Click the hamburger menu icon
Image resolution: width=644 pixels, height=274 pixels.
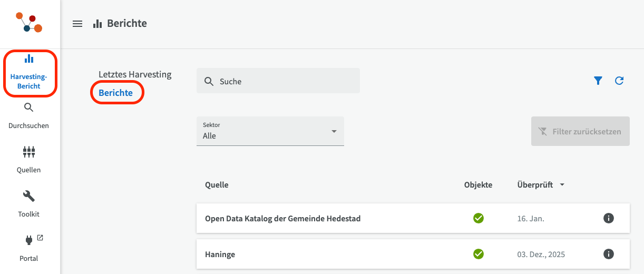click(x=77, y=24)
